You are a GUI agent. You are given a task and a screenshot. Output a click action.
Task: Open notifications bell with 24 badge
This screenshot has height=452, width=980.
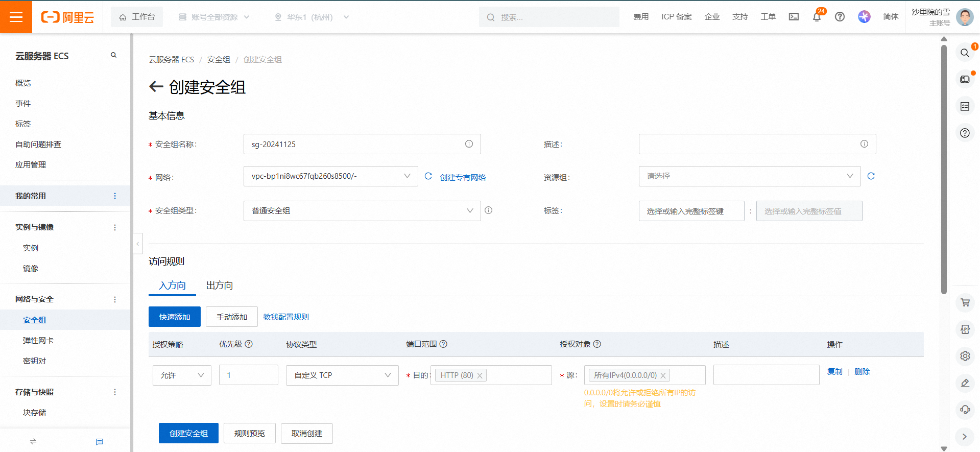tap(817, 17)
